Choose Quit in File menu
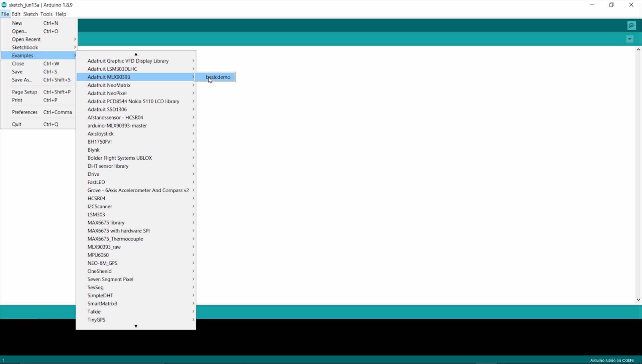 (x=39, y=124)
